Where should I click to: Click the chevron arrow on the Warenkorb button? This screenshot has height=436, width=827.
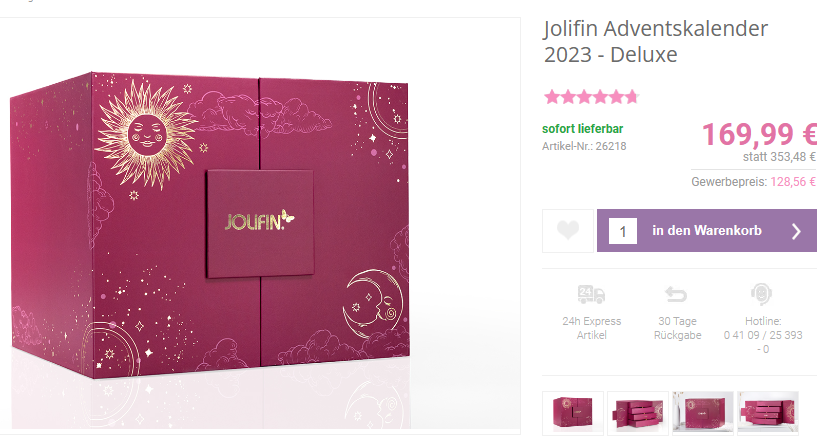[x=796, y=231]
